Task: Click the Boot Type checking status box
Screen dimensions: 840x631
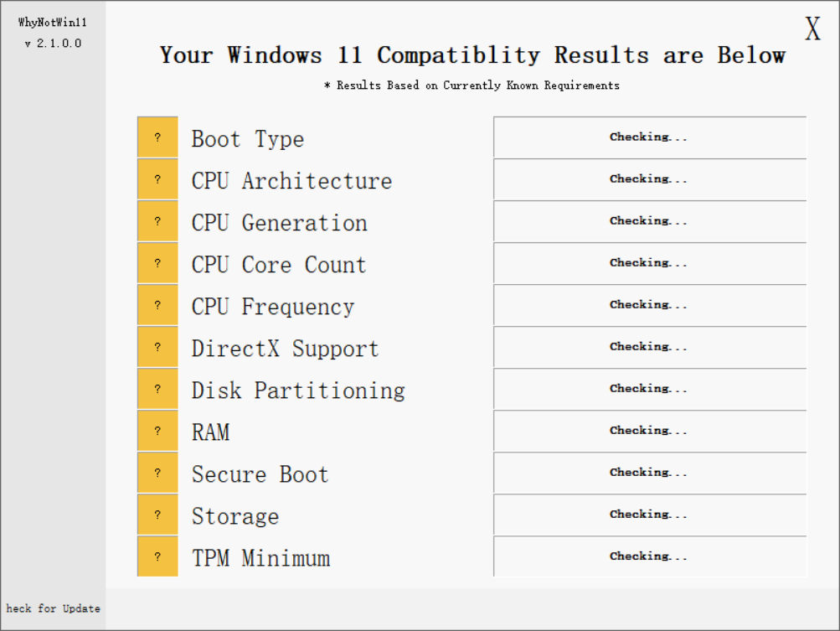Action: tap(649, 137)
